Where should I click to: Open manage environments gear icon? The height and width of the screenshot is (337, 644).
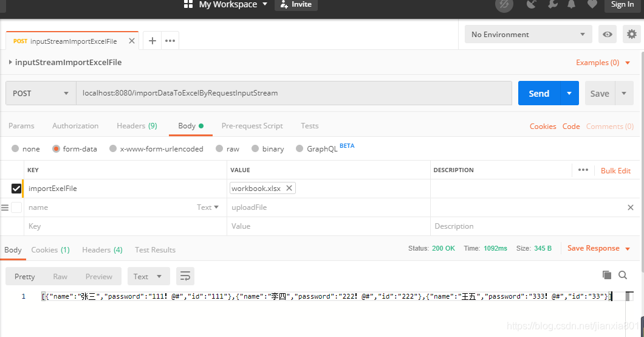click(632, 34)
